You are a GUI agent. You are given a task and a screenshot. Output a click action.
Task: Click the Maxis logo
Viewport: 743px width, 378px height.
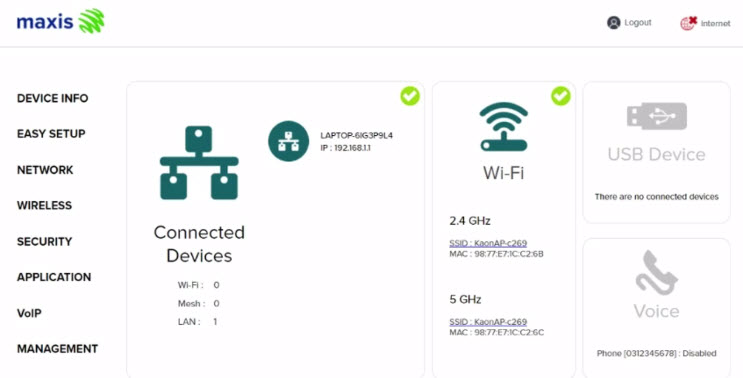tap(61, 21)
